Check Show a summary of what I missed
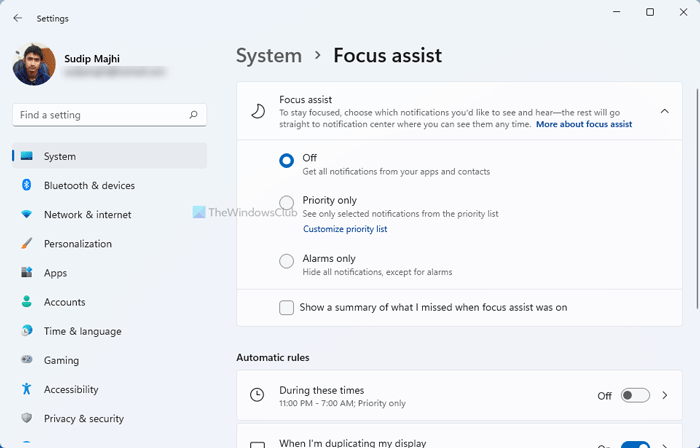The height and width of the screenshot is (448, 700). pyautogui.click(x=287, y=308)
